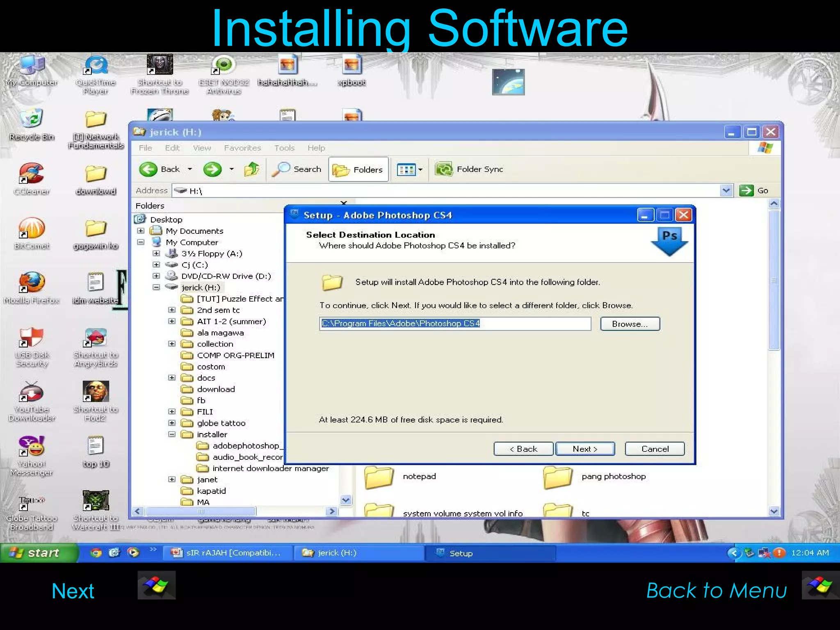This screenshot has width=840, height=630.
Task: Open the Tools menu in Explorer
Action: (284, 148)
